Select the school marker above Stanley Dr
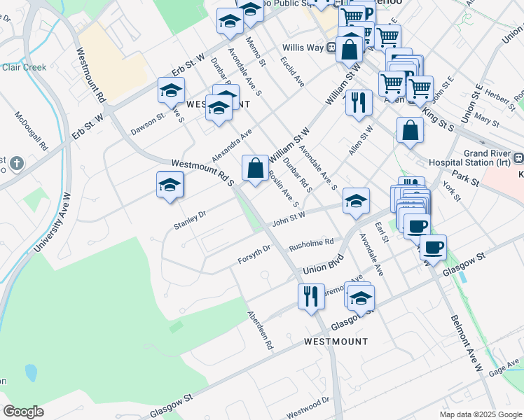This screenshot has height=420, width=524. 170,185
